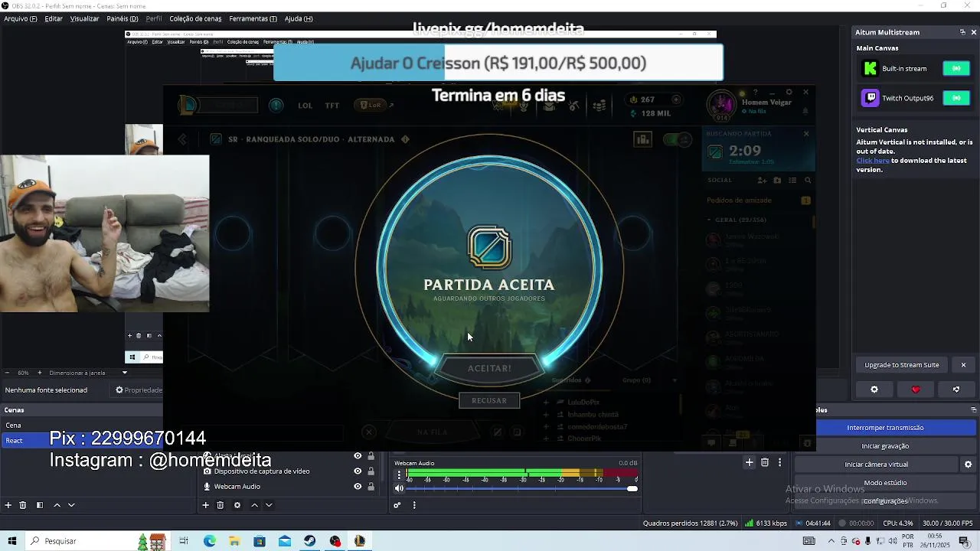The image size is (980, 551).
Task: Move source down in sources panel
Action: (x=269, y=505)
